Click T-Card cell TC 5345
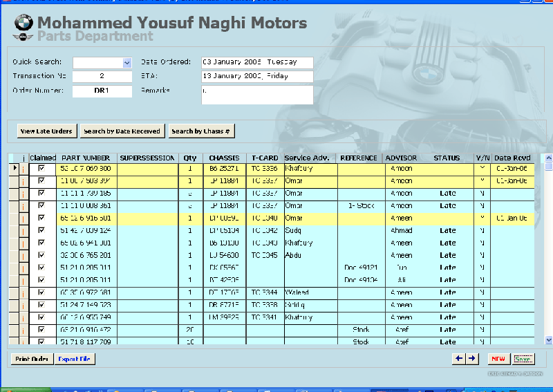Image resolution: width=553 pixels, height=392 pixels. [265, 254]
